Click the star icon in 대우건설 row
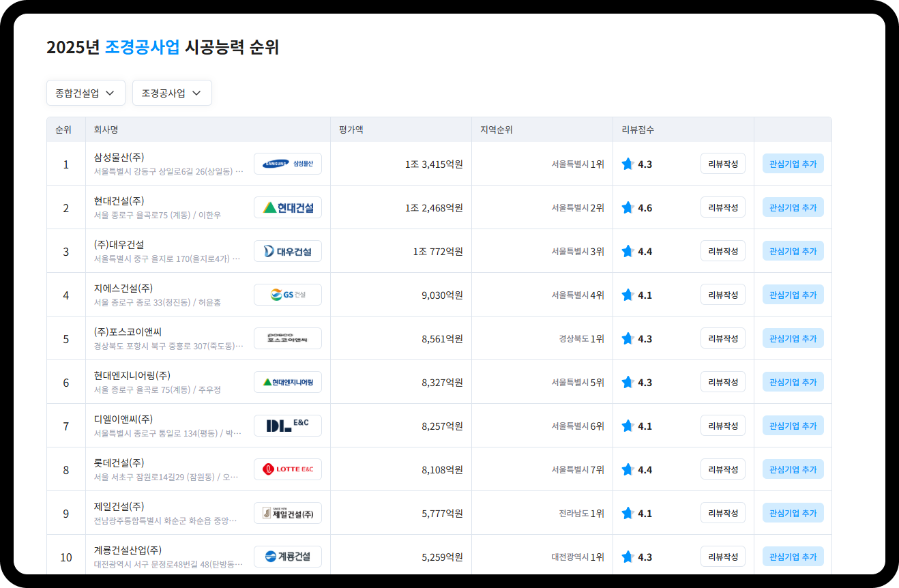Viewport: 899px width, 588px height. click(628, 251)
